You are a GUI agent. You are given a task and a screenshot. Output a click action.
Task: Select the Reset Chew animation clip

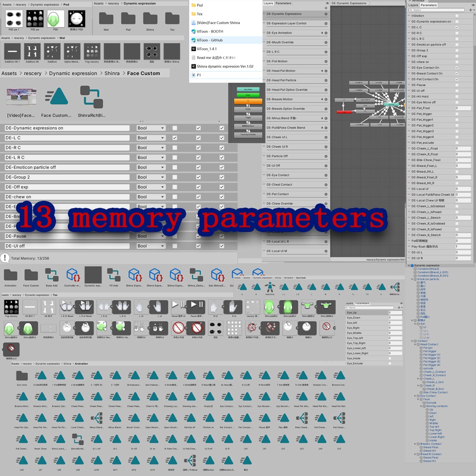coord(40,439)
